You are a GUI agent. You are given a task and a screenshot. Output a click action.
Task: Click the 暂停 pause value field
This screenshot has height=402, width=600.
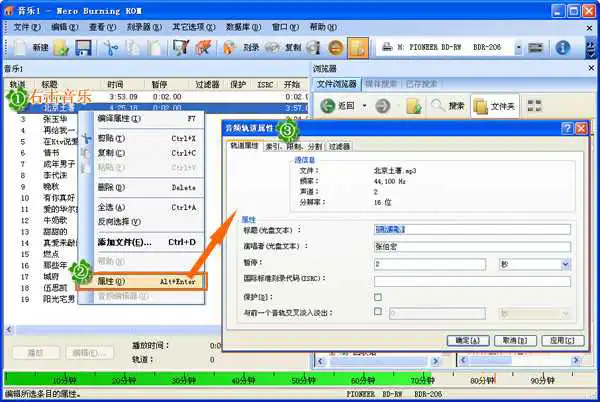click(x=430, y=264)
